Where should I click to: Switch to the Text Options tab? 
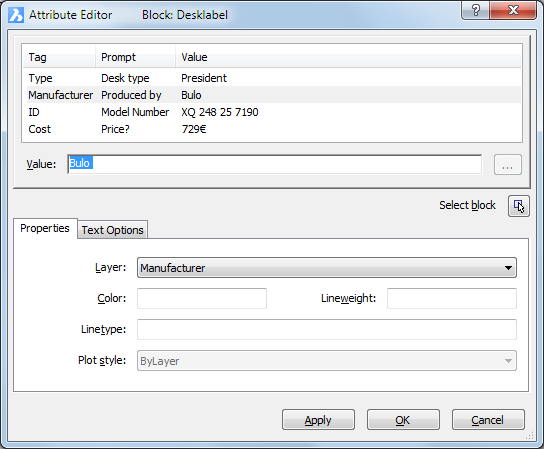pyautogui.click(x=112, y=230)
